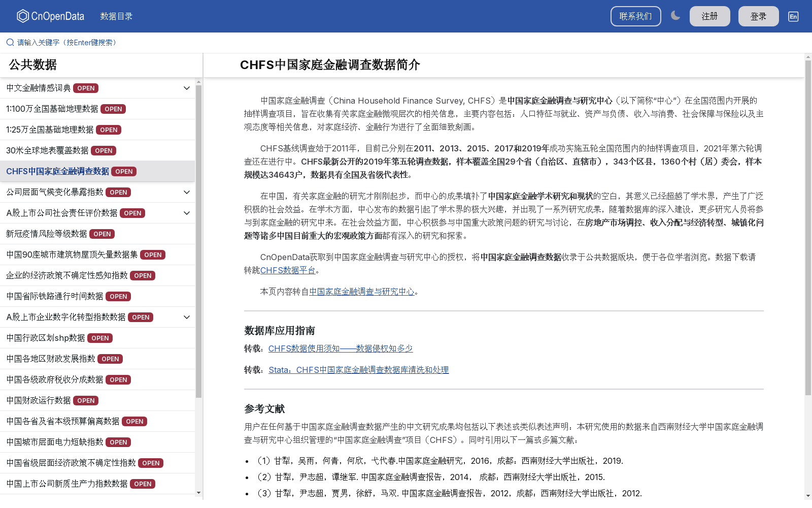Click the CnOpenData logo
812x508 pixels.
50,16
